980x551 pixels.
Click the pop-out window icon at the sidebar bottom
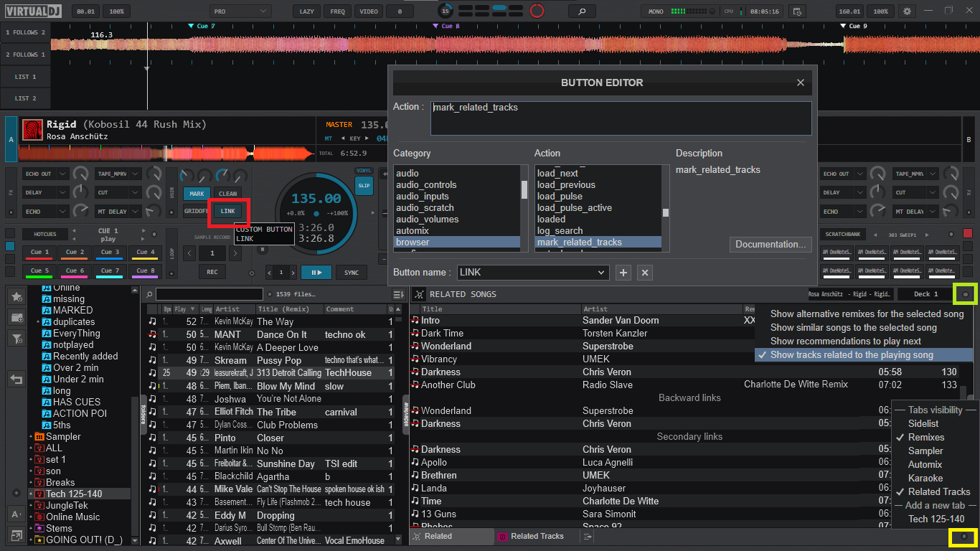point(16,535)
